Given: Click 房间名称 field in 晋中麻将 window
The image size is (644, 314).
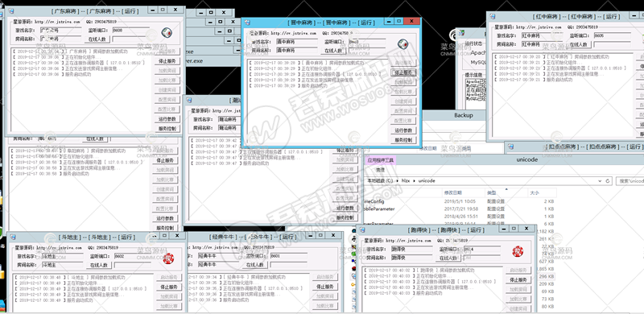Looking at the screenshot, I should pyautogui.click(x=296, y=50).
